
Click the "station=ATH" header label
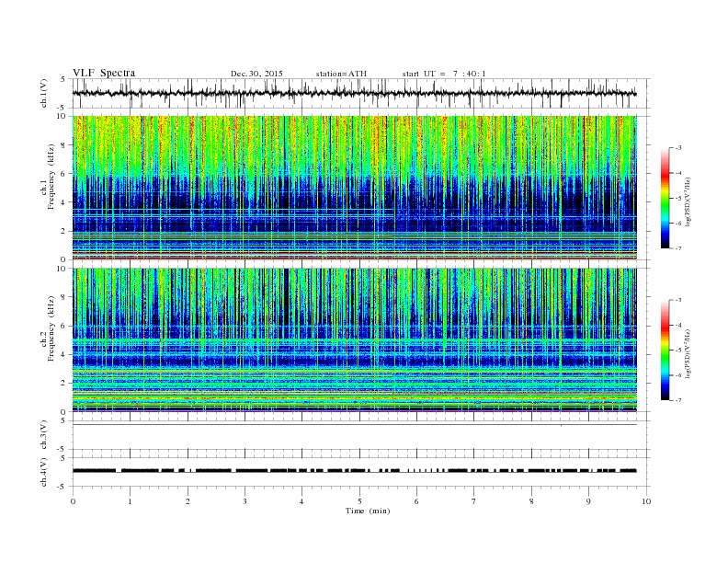[341, 74]
